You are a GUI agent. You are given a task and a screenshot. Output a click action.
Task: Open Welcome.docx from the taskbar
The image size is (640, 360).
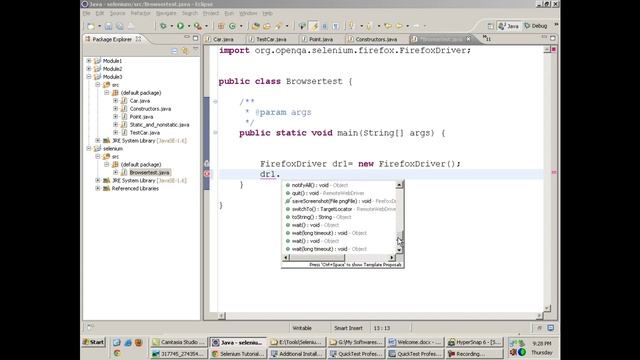coord(415,342)
